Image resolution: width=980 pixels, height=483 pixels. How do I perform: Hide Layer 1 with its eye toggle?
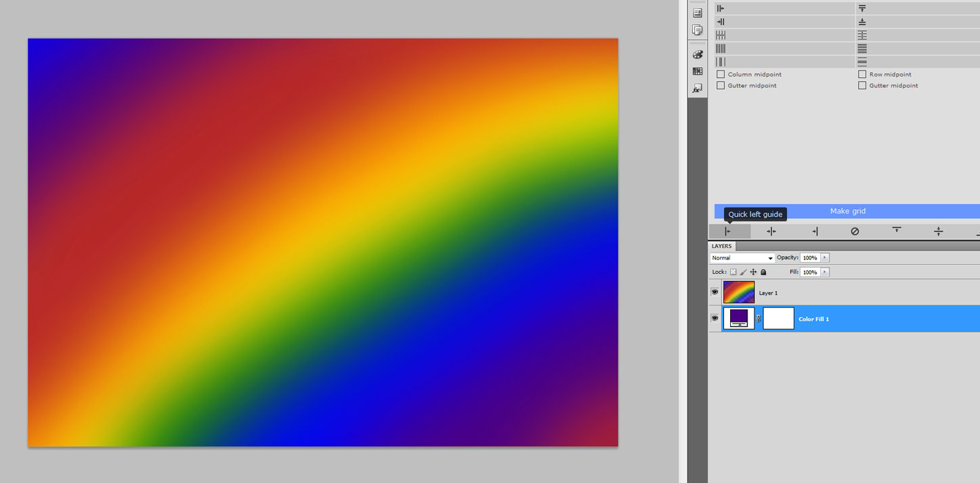[715, 291]
